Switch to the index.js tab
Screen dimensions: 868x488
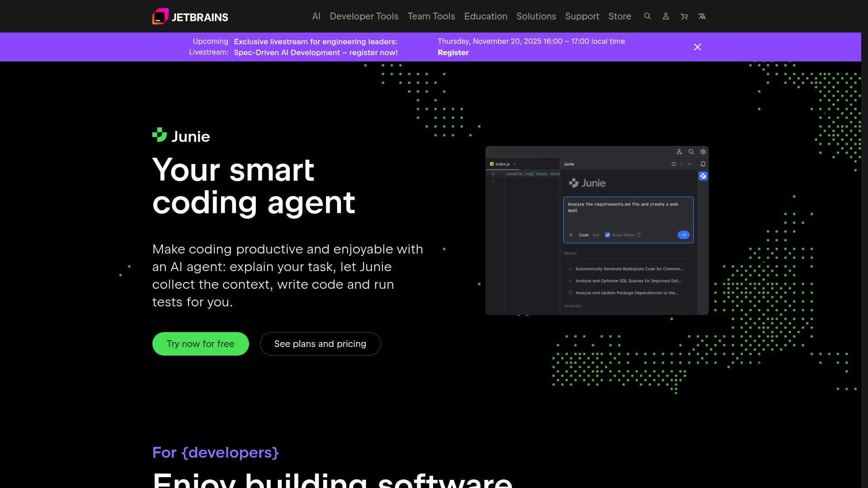coord(502,164)
